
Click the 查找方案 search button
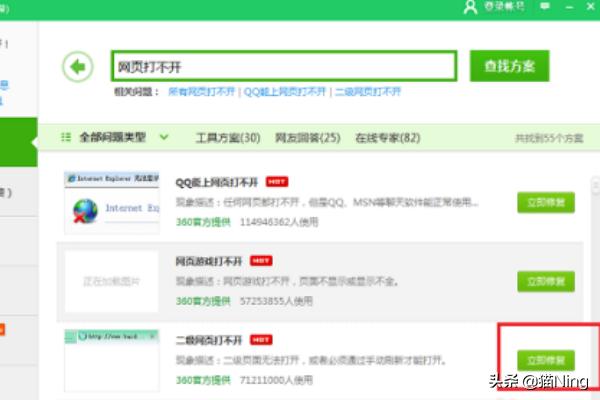(509, 66)
